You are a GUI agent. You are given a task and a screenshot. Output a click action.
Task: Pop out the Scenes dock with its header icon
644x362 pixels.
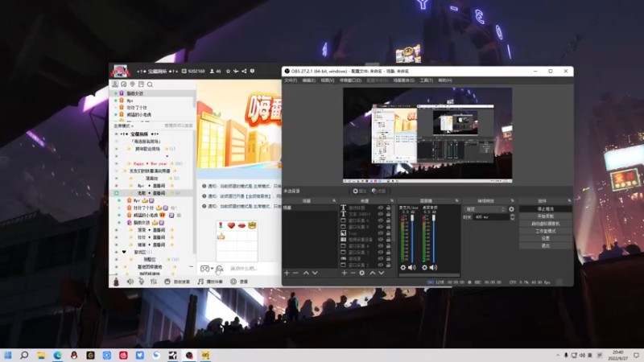pyautogui.click(x=333, y=200)
